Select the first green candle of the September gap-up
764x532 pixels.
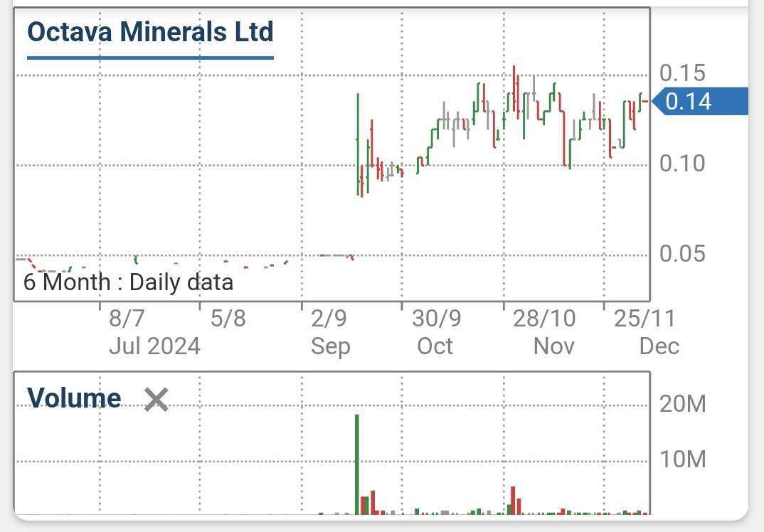tap(359, 142)
